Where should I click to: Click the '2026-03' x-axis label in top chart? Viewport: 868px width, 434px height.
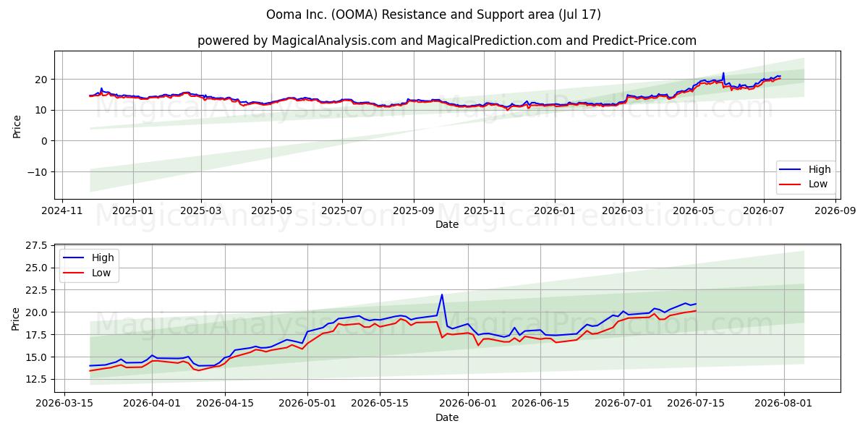[623, 211]
